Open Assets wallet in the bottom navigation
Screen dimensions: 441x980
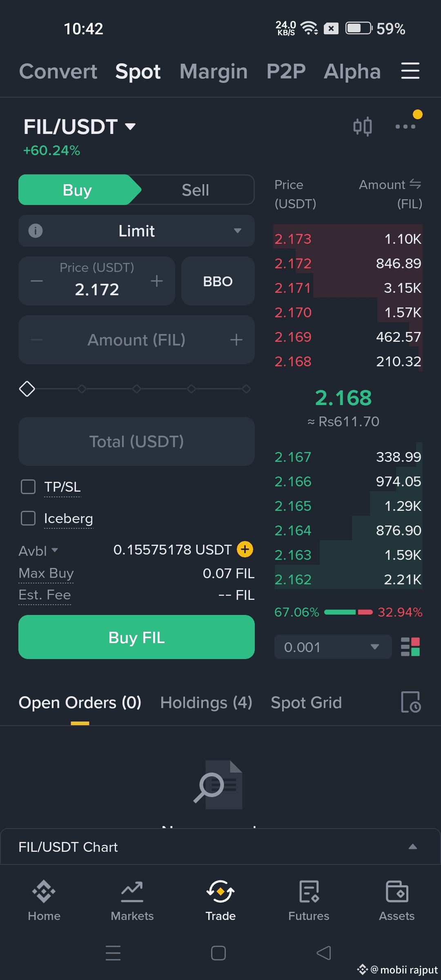[x=396, y=900]
